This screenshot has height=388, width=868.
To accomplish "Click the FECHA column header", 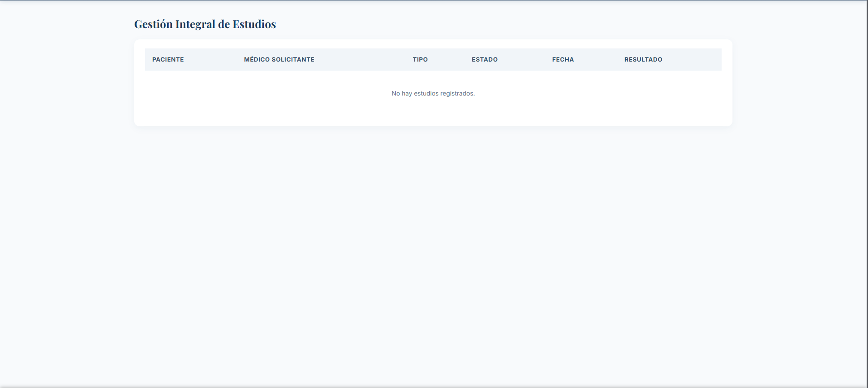I will [x=563, y=59].
